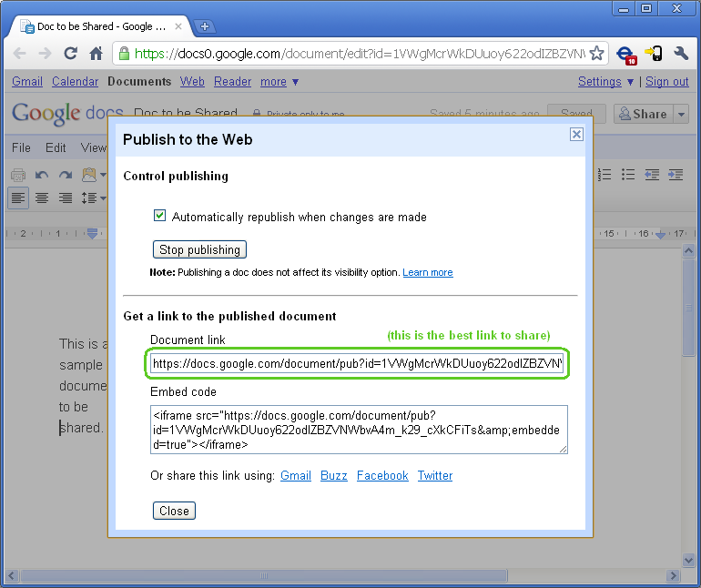
Task: Open the Edit menu
Action: point(56,147)
